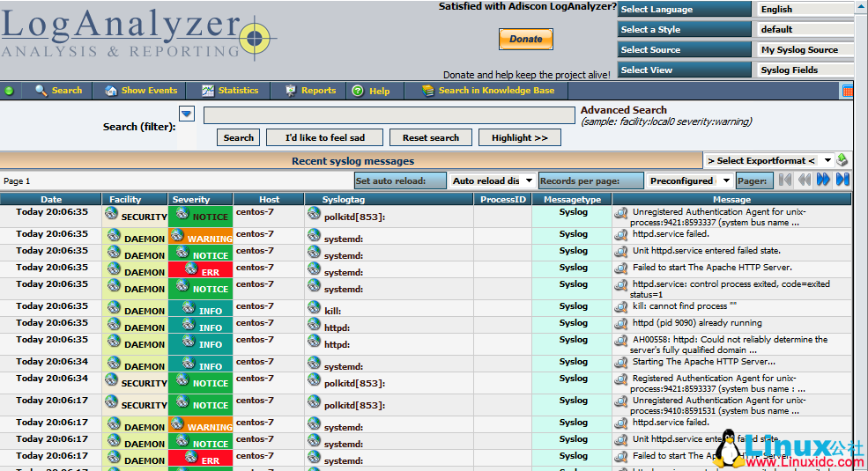Open the style dropdown showing default
Screen dimensions: 868x471
805,29
